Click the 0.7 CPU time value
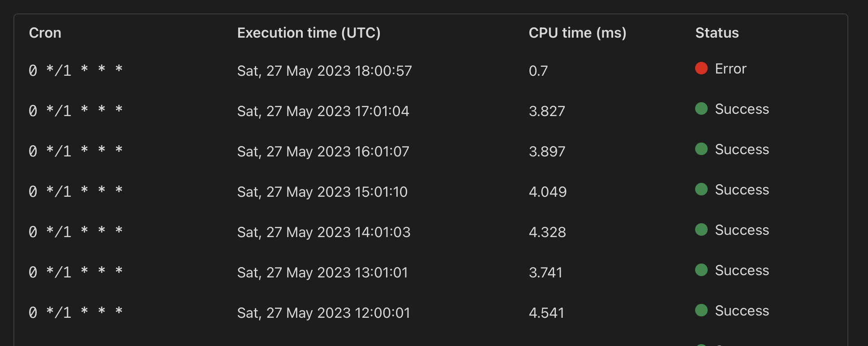 pyautogui.click(x=538, y=70)
